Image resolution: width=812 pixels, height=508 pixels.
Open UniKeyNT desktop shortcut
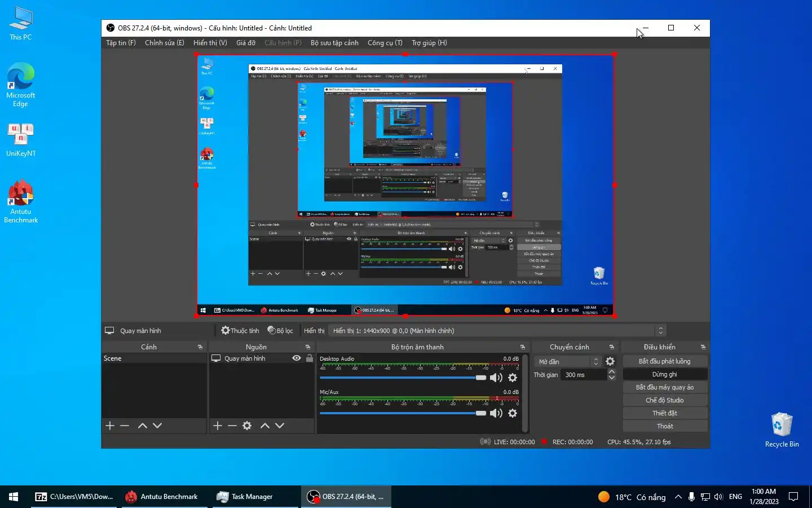21,140
